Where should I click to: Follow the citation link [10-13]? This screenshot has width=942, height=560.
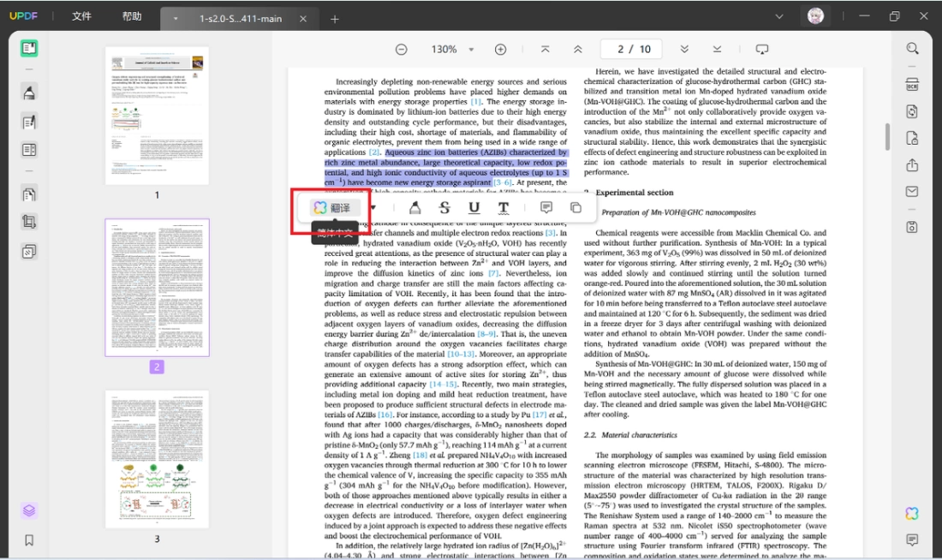click(x=461, y=354)
